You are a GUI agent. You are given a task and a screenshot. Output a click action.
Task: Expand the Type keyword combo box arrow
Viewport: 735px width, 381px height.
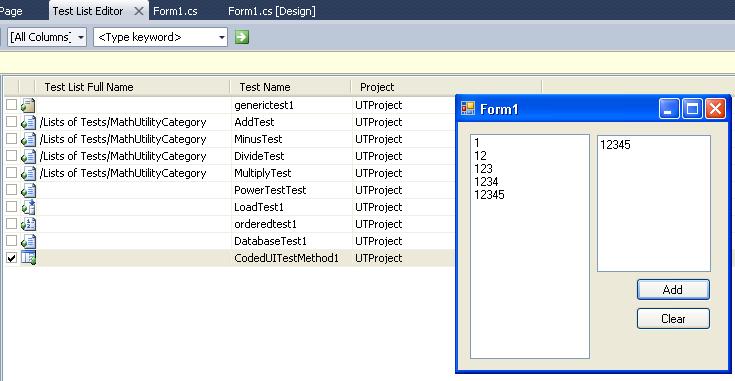222,37
